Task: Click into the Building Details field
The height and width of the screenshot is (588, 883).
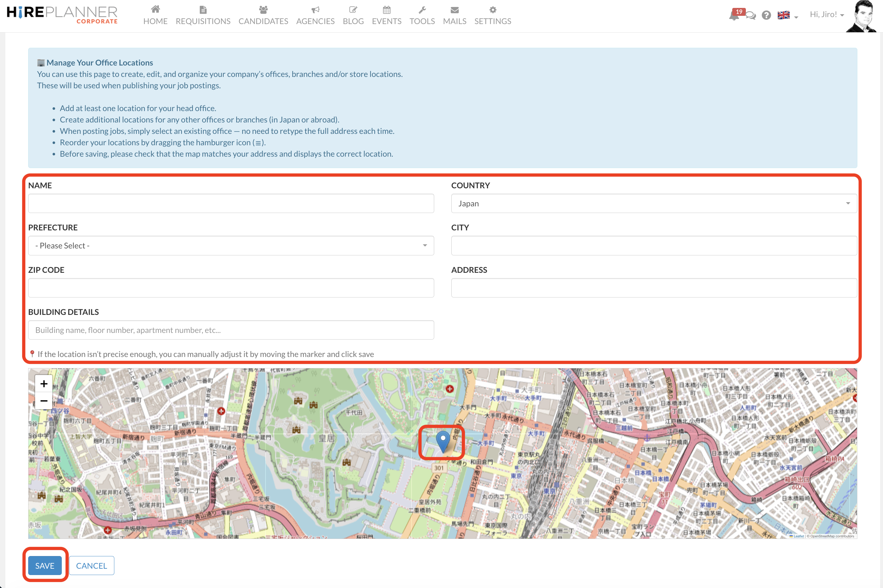Action: [231, 330]
